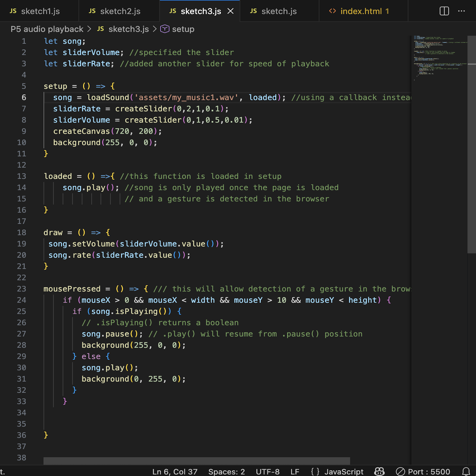Click the 'assets/my_music1.wav' string

pos(186,98)
